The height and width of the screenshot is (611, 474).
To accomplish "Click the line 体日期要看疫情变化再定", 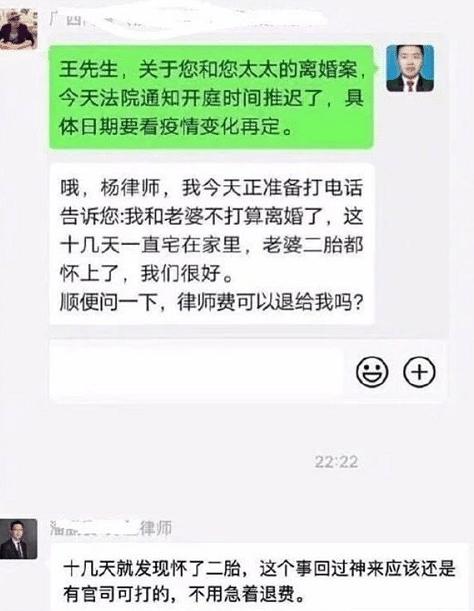I will point(176,126).
